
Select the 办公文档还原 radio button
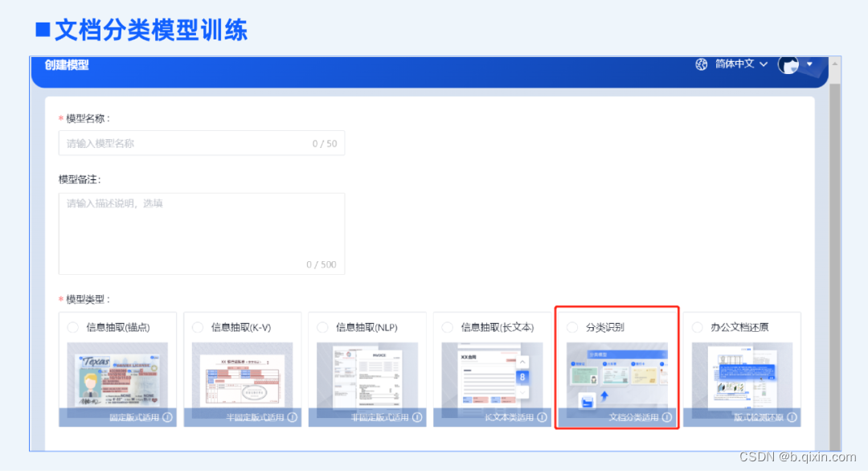coord(697,327)
